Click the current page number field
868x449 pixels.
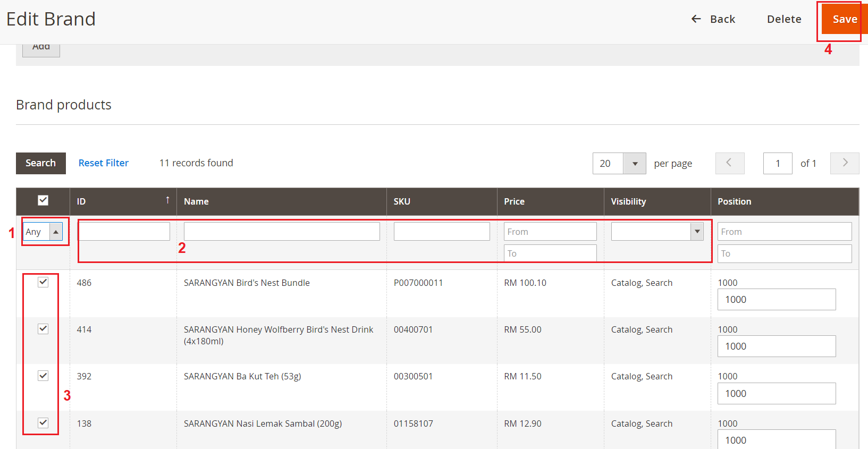pyautogui.click(x=778, y=164)
